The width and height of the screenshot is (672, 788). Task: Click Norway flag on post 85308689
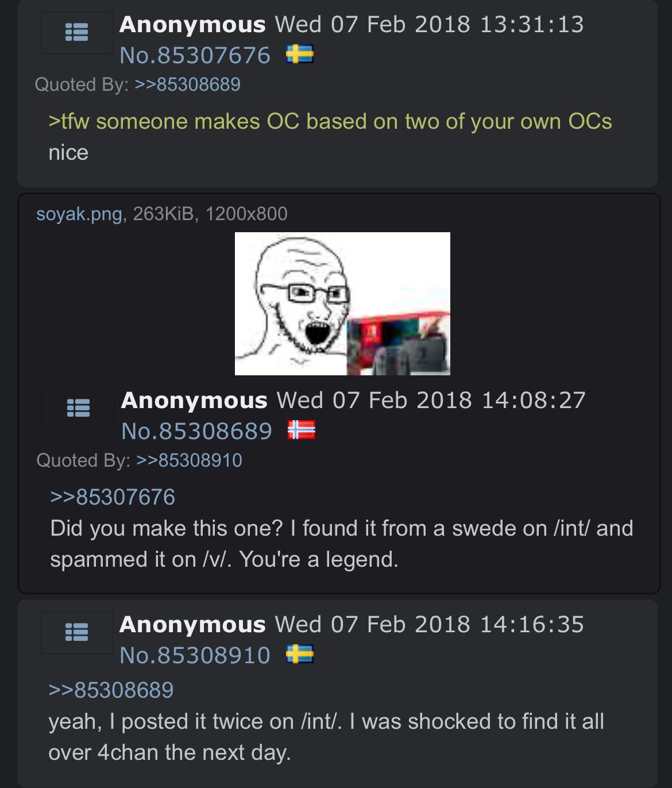[x=302, y=430]
